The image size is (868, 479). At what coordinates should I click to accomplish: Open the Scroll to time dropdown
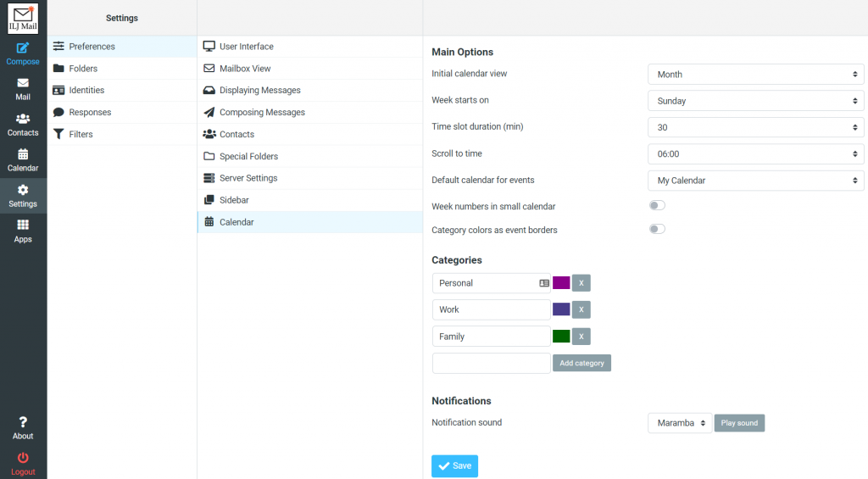tap(755, 154)
